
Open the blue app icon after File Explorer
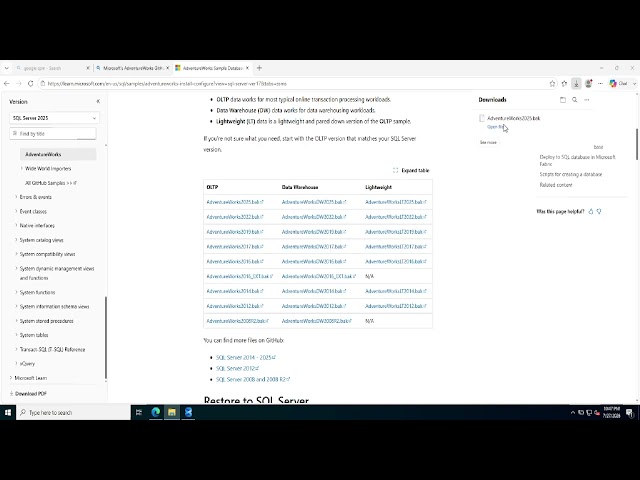(188, 413)
